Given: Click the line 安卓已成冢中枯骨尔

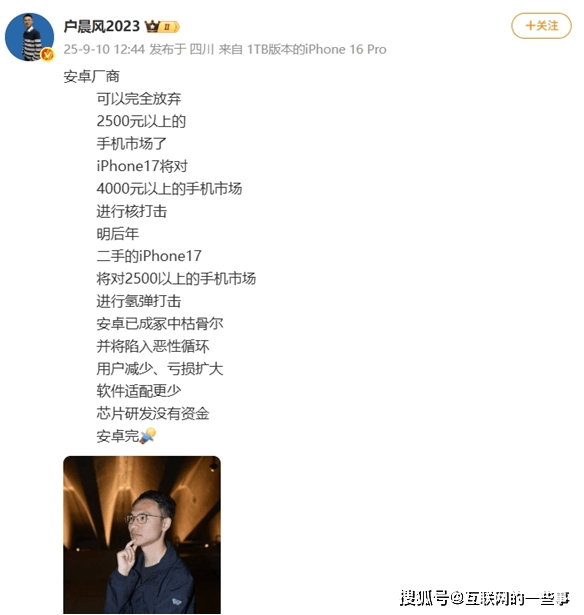Looking at the screenshot, I should click(160, 324).
